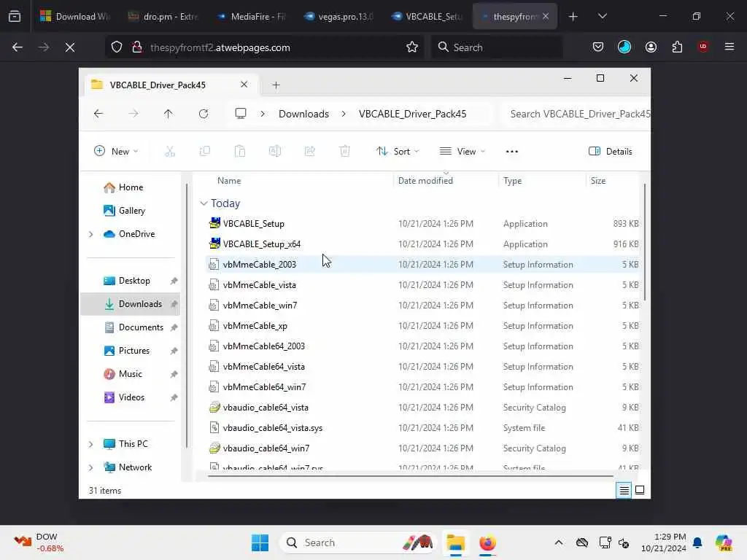
Task: Expand Network in navigation pane
Action: [90, 467]
